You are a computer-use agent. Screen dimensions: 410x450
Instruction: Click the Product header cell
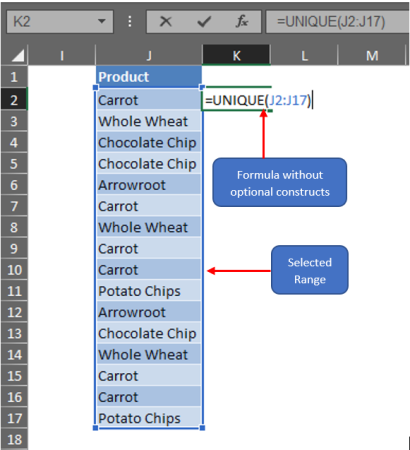149,77
